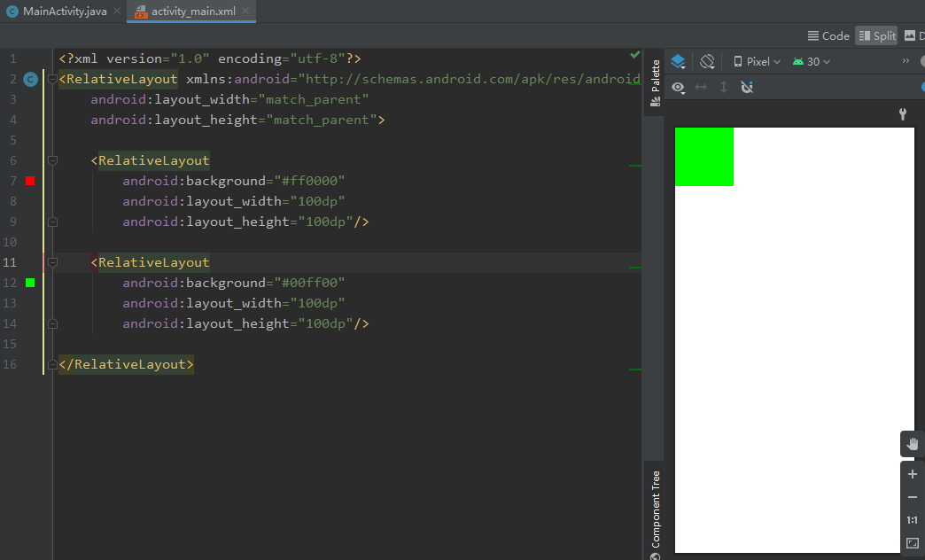Image resolution: width=925 pixels, height=560 pixels.
Task: Show more toolbar options via double chevron
Action: 906,61
